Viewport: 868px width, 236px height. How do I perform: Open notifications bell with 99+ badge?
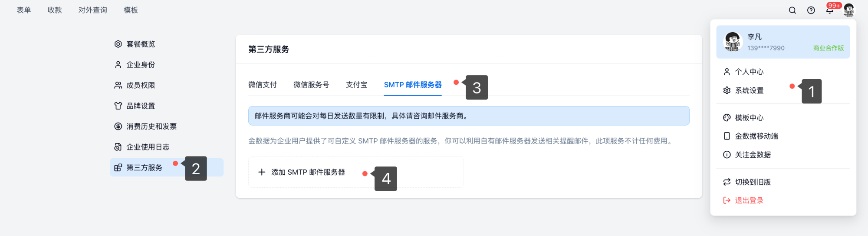[829, 10]
